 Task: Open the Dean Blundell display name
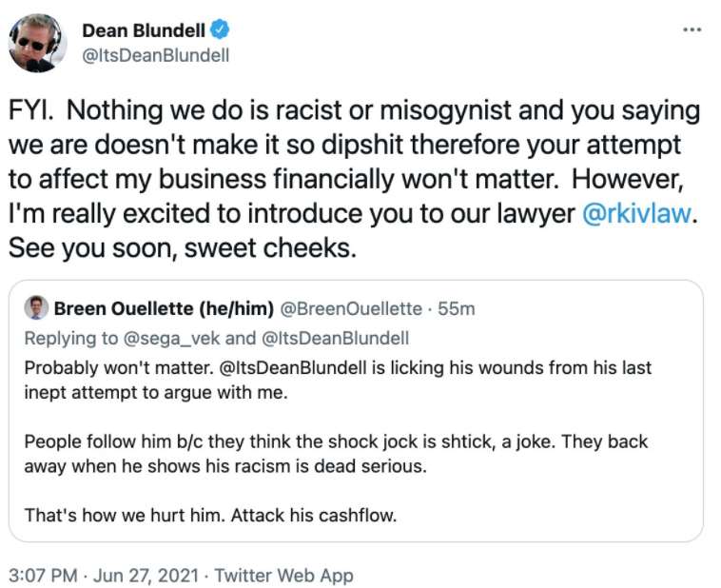pos(144,30)
